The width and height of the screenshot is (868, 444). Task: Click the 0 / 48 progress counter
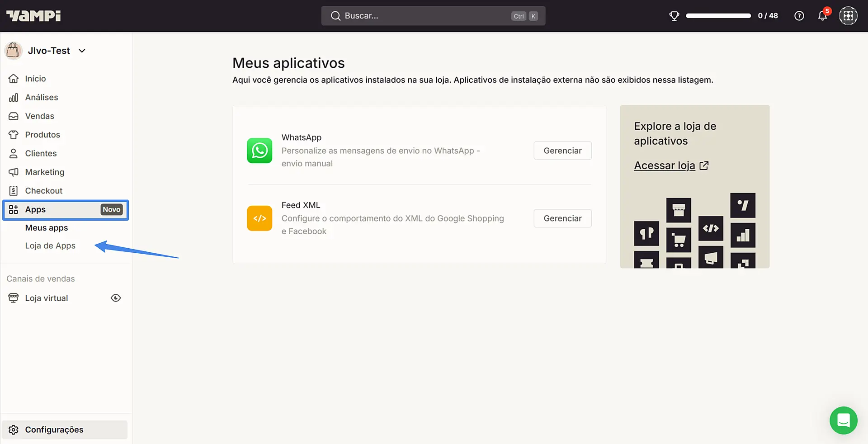point(768,16)
